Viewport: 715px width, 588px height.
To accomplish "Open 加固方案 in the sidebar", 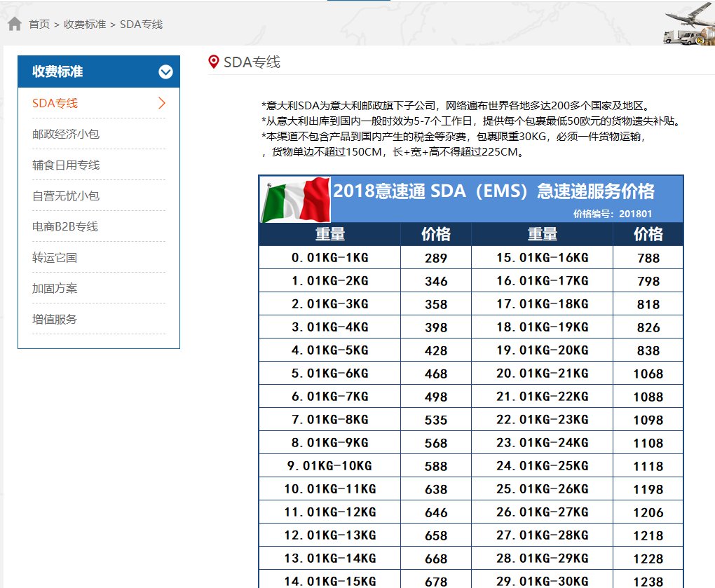I will tap(55, 289).
